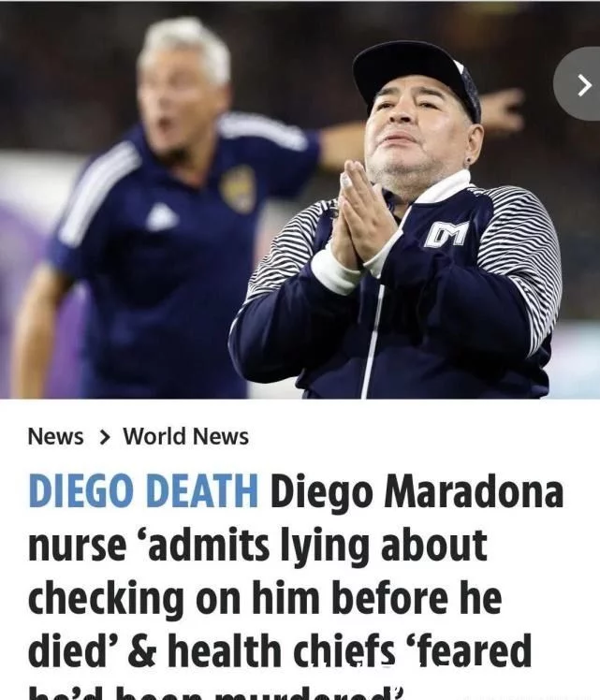600x700 pixels.
Task: Select the blue DIEGO DEATH kicker
Action: [143, 490]
